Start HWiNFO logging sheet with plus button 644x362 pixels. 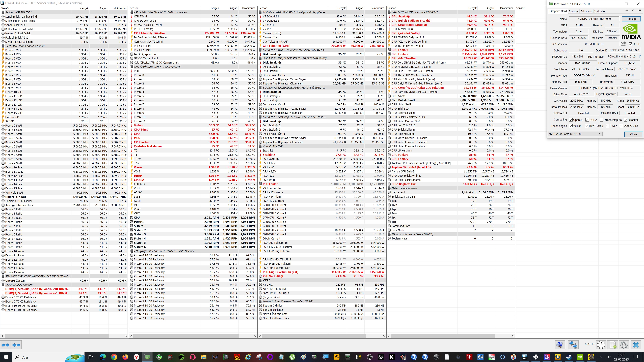coord(613,345)
